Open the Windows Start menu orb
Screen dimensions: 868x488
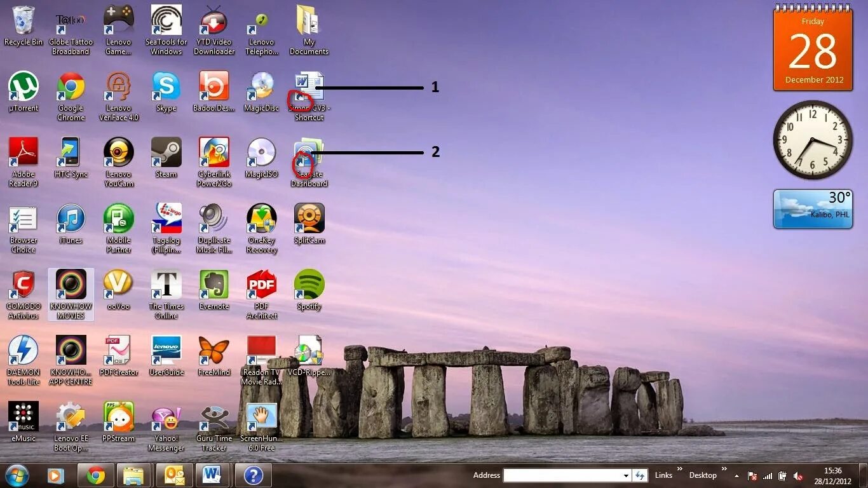click(17, 475)
